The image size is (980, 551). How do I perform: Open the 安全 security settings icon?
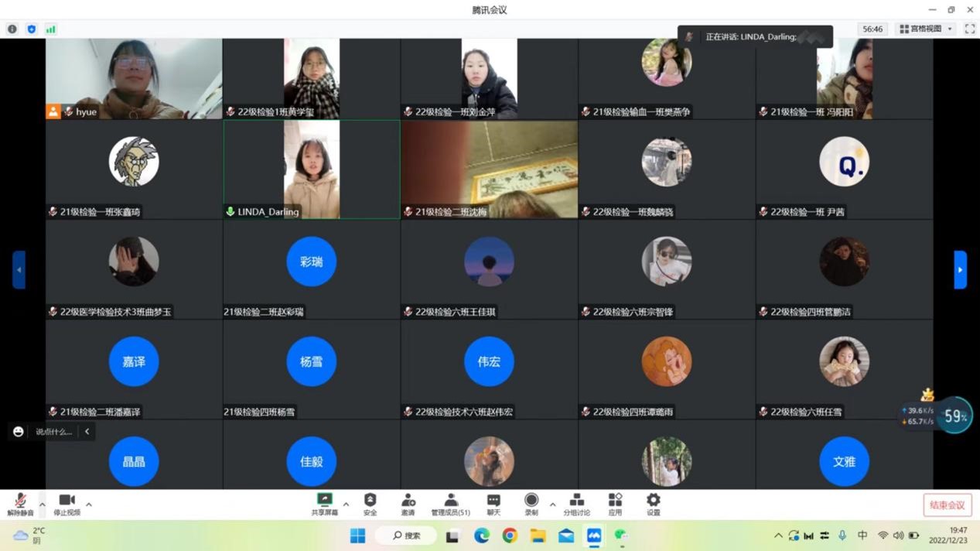370,504
